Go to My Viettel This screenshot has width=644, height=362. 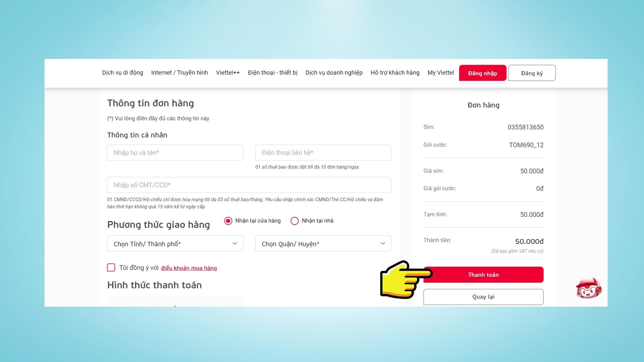click(x=441, y=73)
